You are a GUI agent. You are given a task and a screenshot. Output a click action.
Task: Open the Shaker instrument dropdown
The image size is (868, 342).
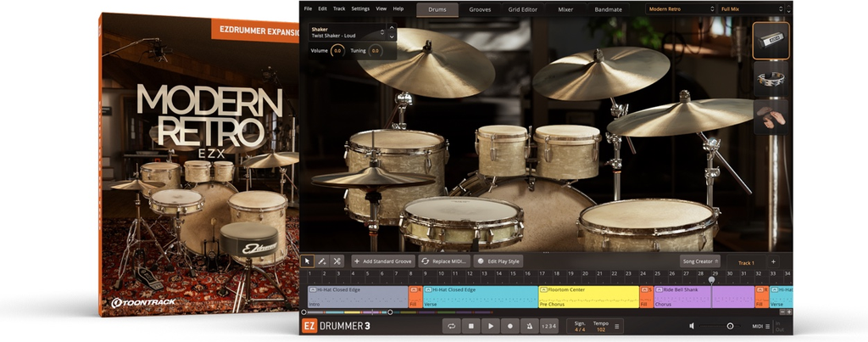tap(347, 32)
